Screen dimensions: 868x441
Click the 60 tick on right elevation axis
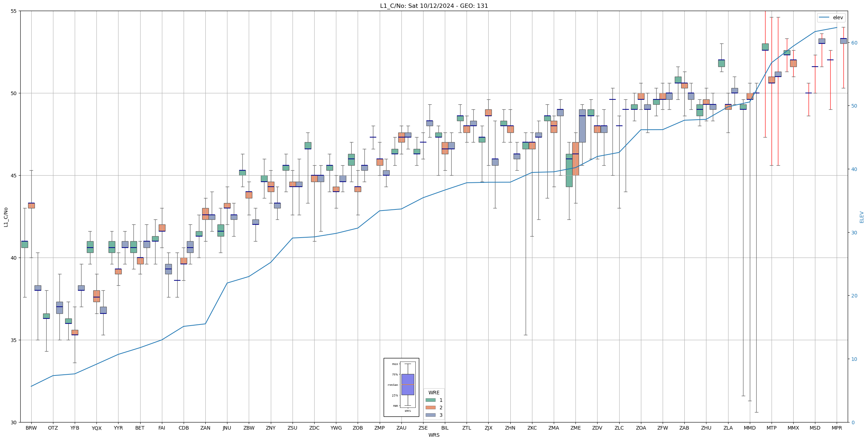tap(854, 43)
